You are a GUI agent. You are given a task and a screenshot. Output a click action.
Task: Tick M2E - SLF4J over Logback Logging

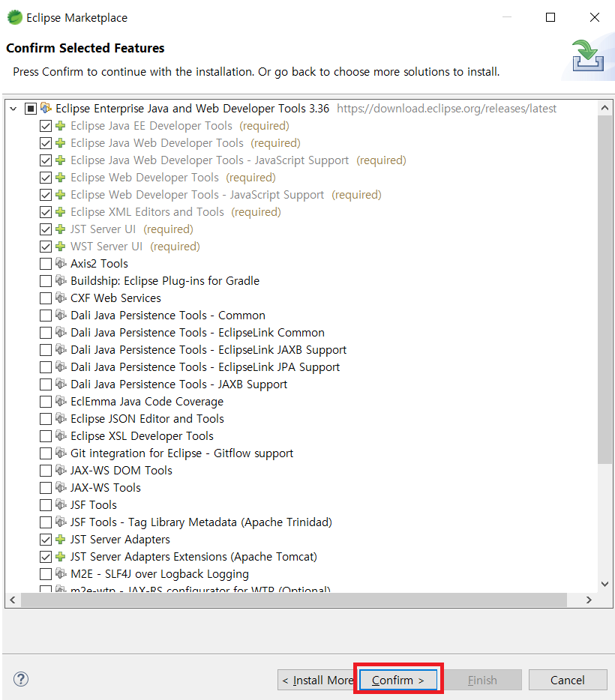point(46,574)
